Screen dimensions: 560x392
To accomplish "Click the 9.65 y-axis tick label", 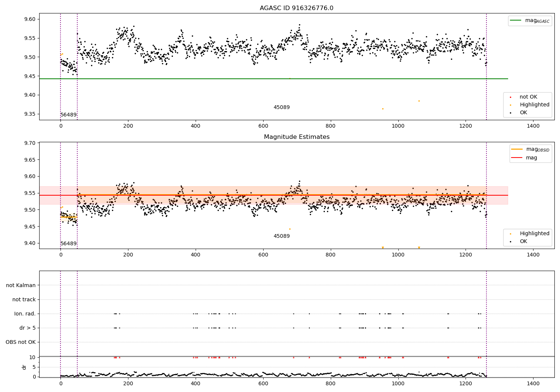I will (30, 160).
